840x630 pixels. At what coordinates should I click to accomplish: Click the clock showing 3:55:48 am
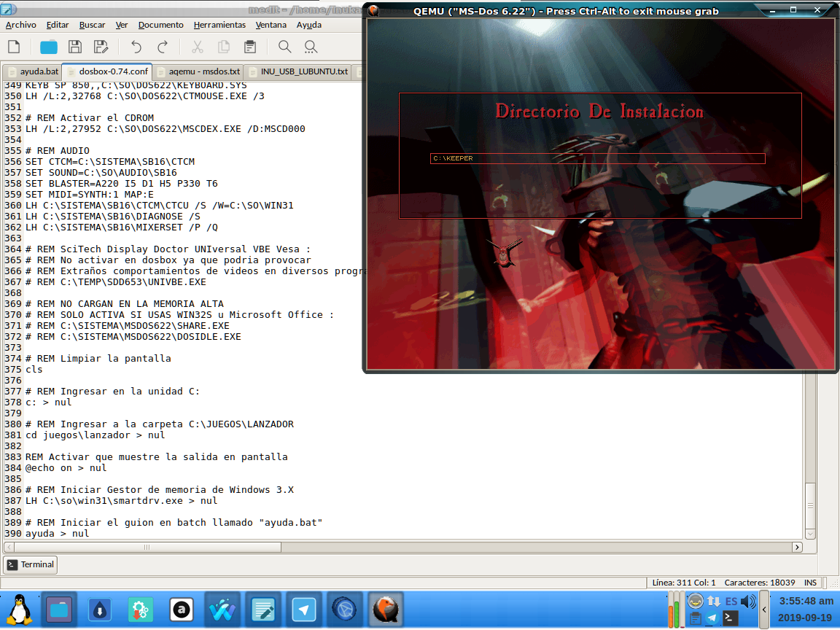click(806, 601)
